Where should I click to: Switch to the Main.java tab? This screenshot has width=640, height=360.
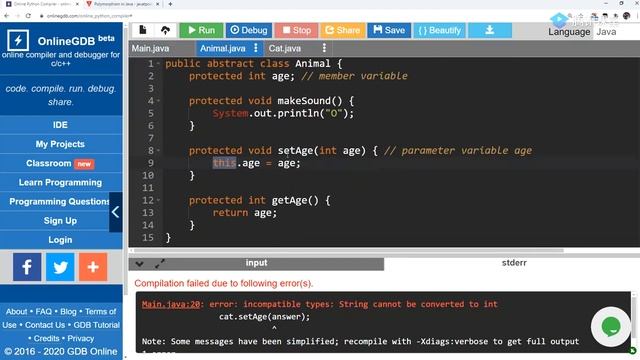(x=150, y=48)
